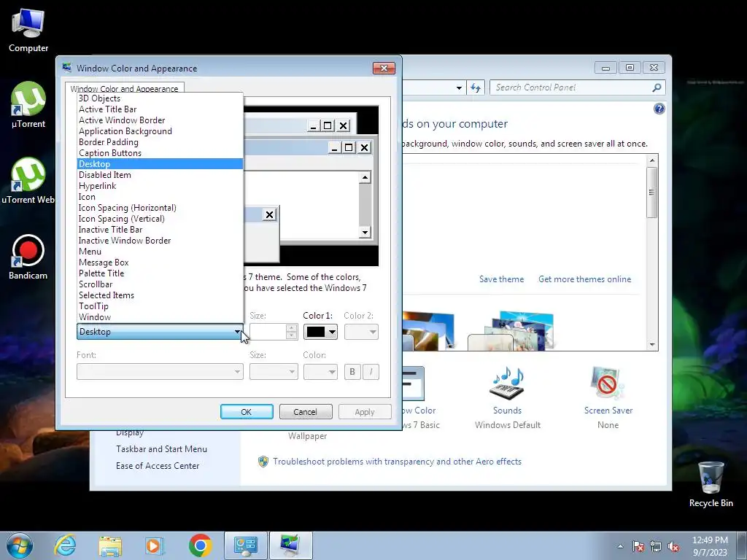Launch µTorrent from the desktop shortcut
The height and width of the screenshot is (560, 747).
[x=28, y=105]
